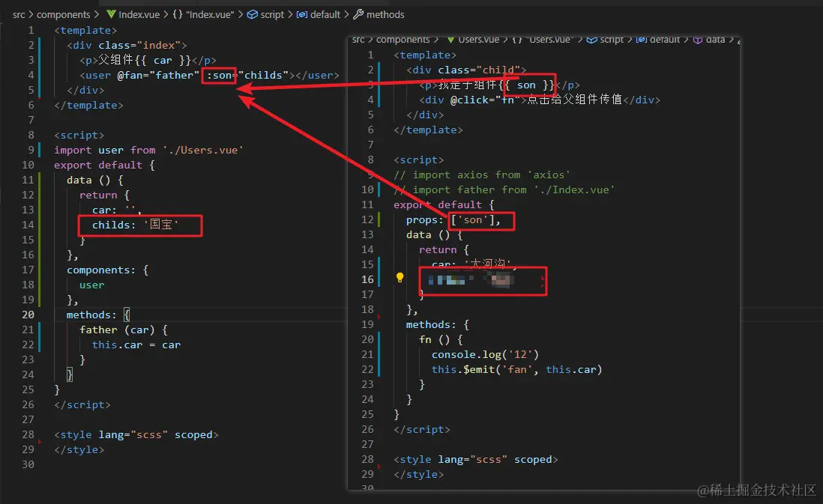Click the closing </template> tag in Index.vue
The image size is (823, 504).
88,106
